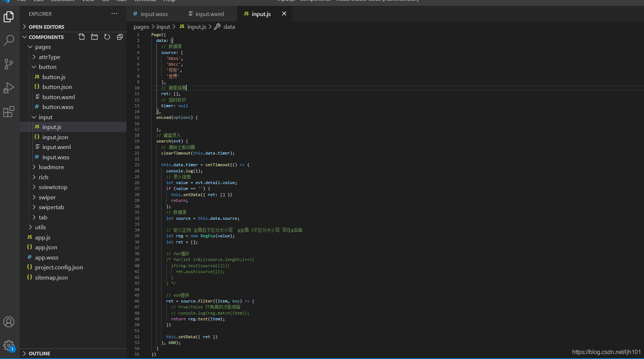Screen dimensions: 644x359
Task: Click 'search(evt)' method on line 19
Action: (x=169, y=141)
